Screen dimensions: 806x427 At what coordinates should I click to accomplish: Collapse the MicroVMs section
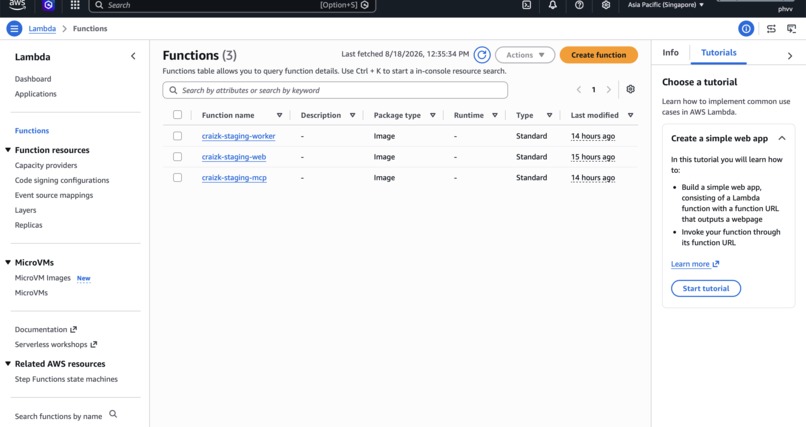(8, 263)
